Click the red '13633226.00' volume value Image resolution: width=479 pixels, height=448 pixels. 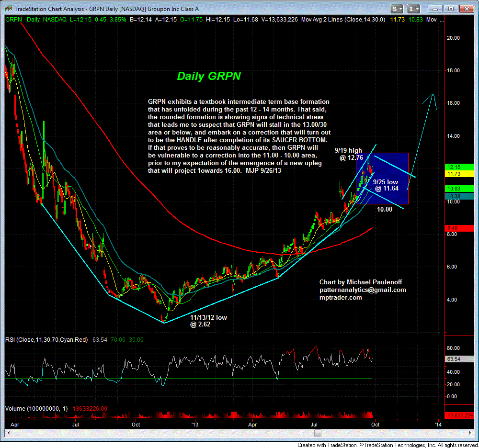tap(90, 409)
